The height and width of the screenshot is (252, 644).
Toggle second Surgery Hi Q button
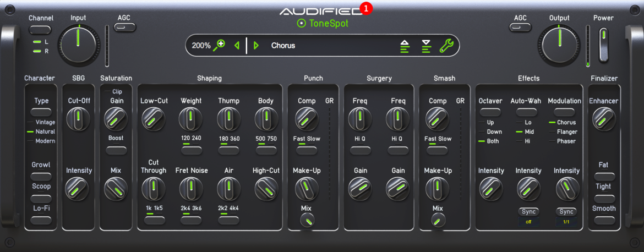click(x=397, y=150)
